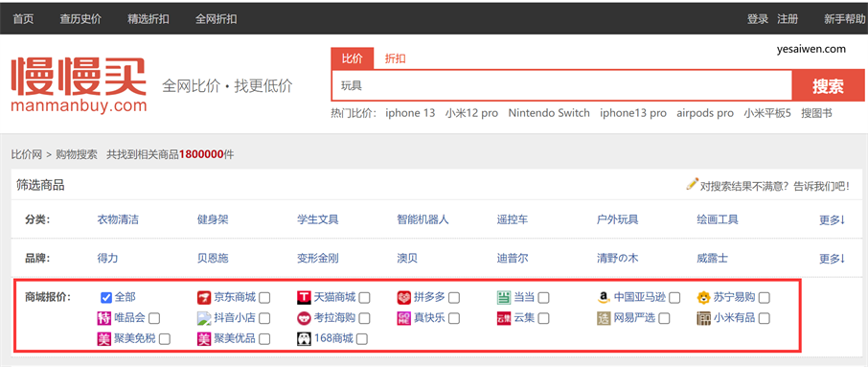Click the red 搜索 button

[828, 86]
